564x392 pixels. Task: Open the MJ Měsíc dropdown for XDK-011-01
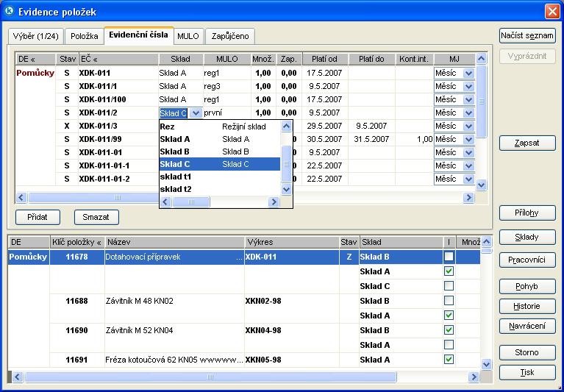tap(468, 152)
